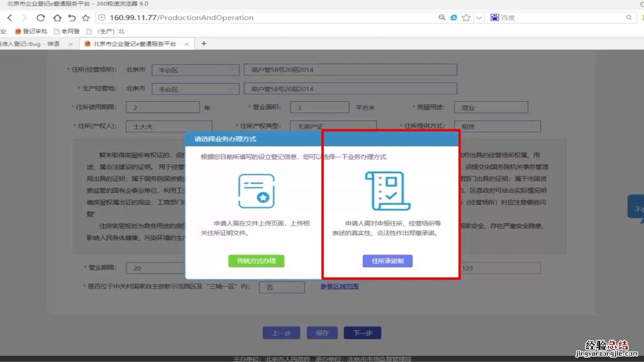644x362 pixels.
Task: Click the Baidu paw icon in search box
Action: (495, 18)
